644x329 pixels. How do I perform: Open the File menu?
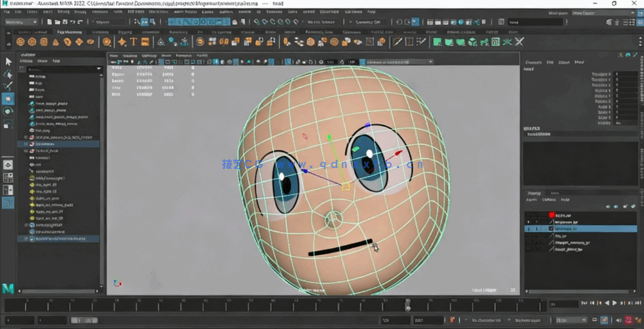[x=7, y=12]
